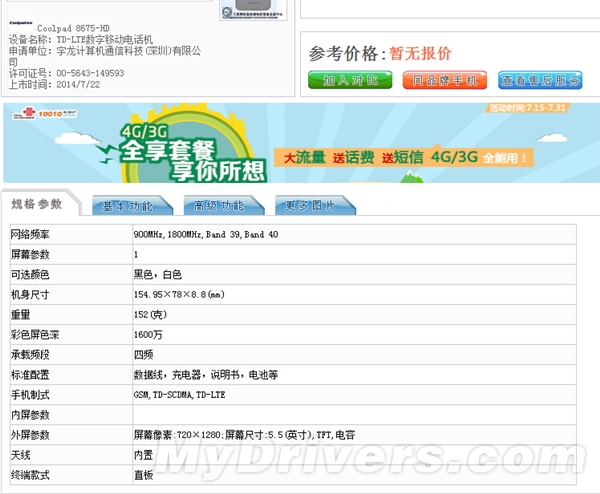Click the orange 同品牌手机 button
This screenshot has height=494, width=600.
click(x=445, y=80)
